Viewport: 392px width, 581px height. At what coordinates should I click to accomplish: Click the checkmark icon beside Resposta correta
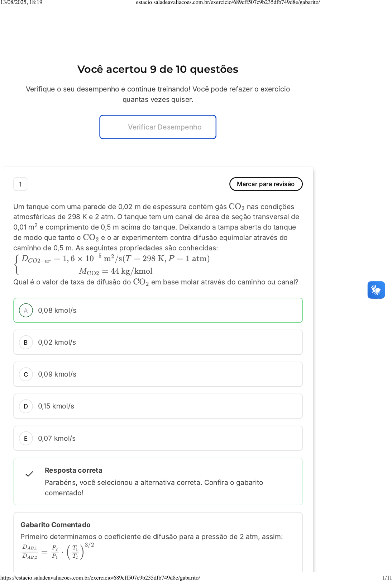pos(29,474)
